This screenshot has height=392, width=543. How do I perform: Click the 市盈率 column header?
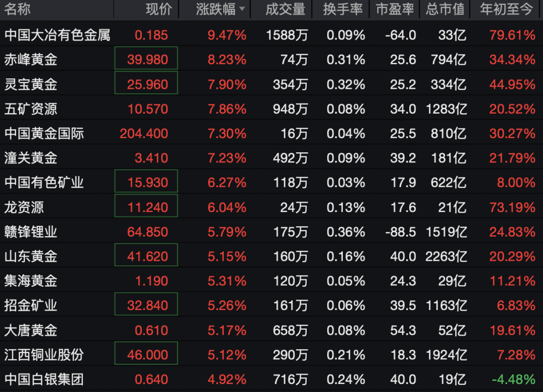(395, 9)
